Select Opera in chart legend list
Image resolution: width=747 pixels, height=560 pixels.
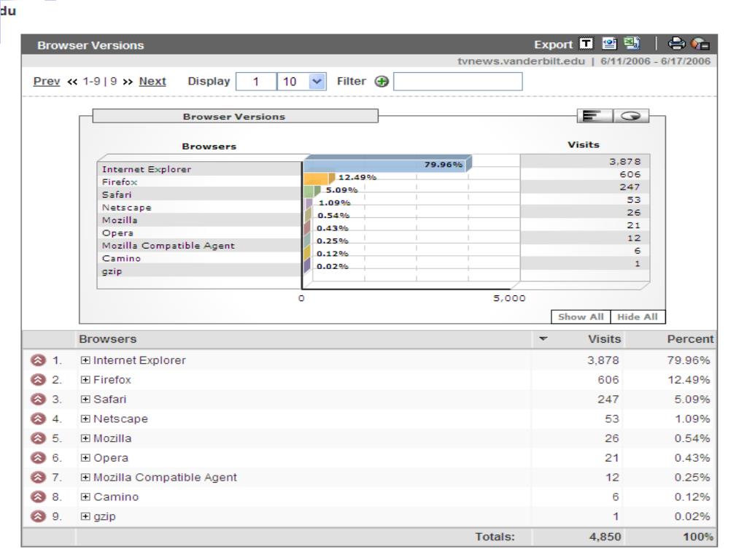117,233
